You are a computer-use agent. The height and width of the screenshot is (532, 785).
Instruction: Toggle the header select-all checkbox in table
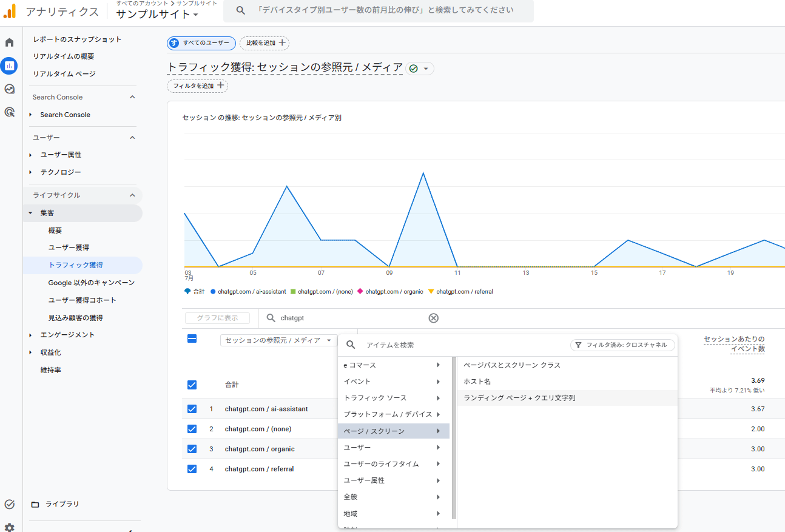point(192,339)
